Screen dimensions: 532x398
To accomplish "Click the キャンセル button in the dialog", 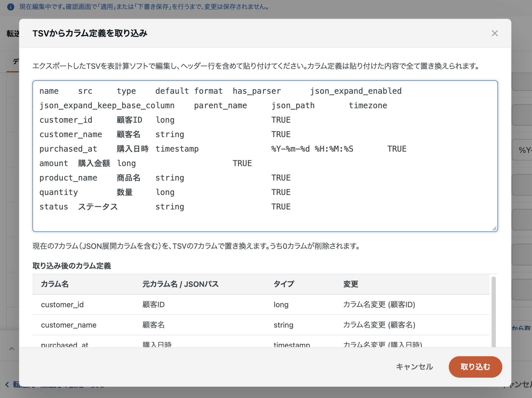I will pos(414,367).
